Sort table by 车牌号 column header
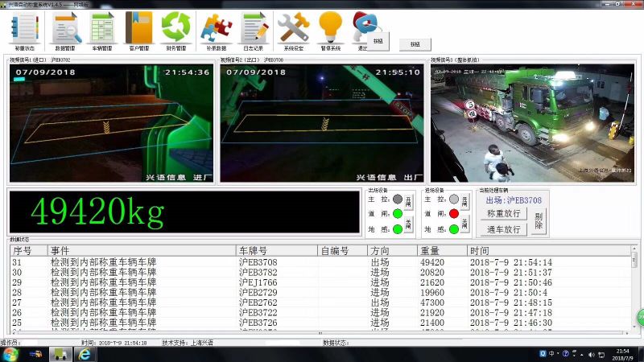Image resolution: width=644 pixels, height=362 pixels. click(x=276, y=251)
